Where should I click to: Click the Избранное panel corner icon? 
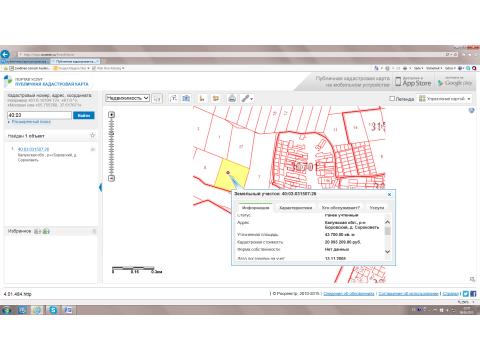[x=94, y=231]
